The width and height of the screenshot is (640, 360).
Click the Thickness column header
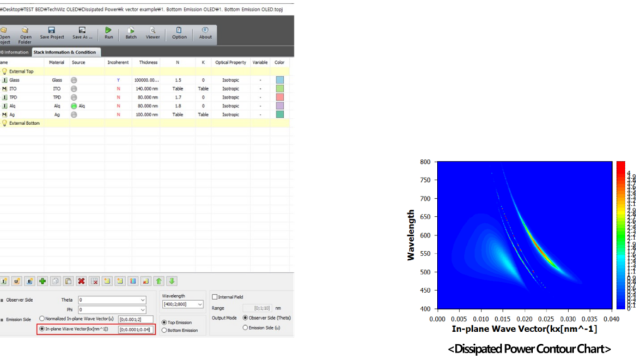click(148, 62)
